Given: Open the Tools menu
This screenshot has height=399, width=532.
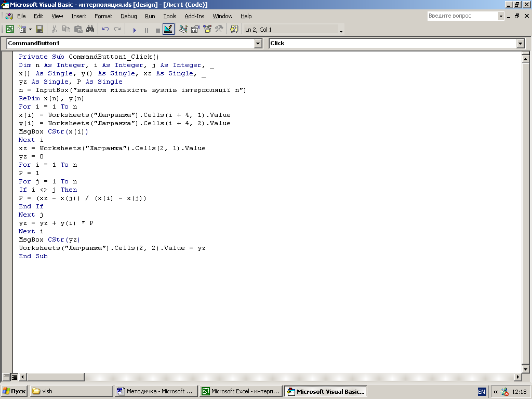Looking at the screenshot, I should (170, 16).
